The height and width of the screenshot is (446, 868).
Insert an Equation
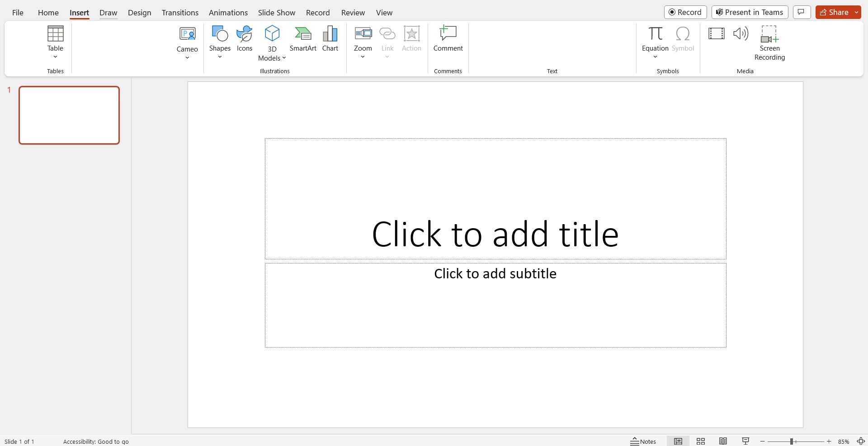click(655, 38)
